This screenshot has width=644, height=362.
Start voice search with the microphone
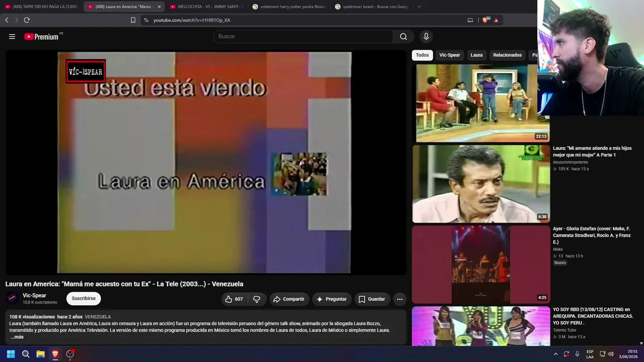pyautogui.click(x=426, y=37)
